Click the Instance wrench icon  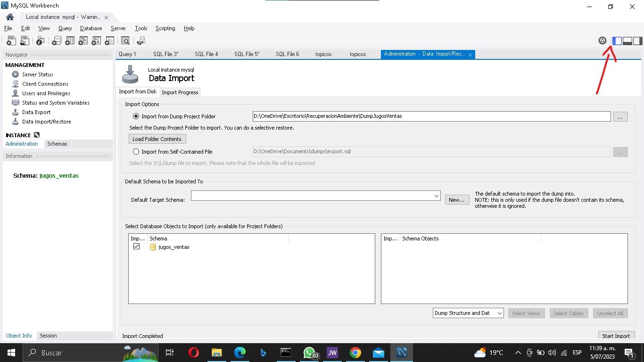[37, 135]
